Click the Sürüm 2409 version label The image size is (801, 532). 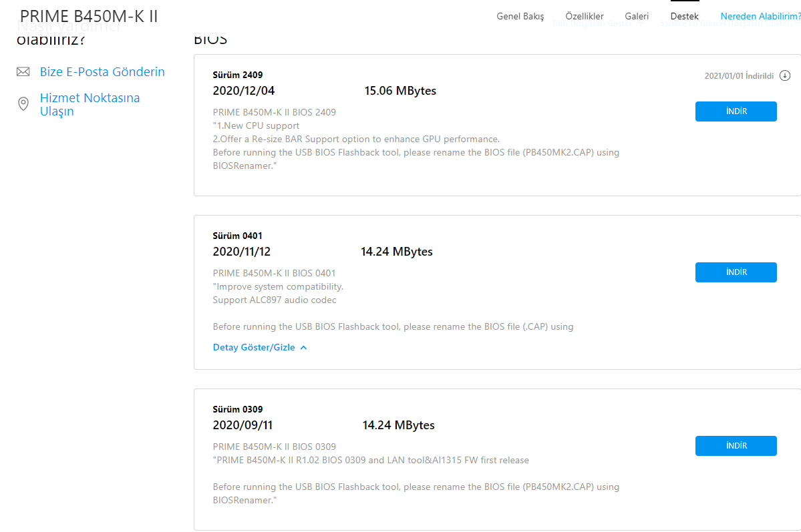pos(238,75)
